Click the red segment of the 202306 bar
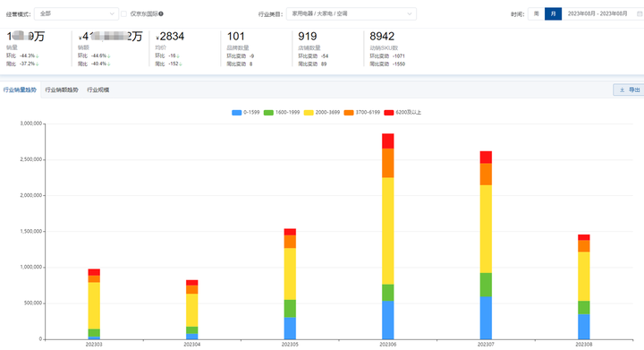 (x=387, y=141)
